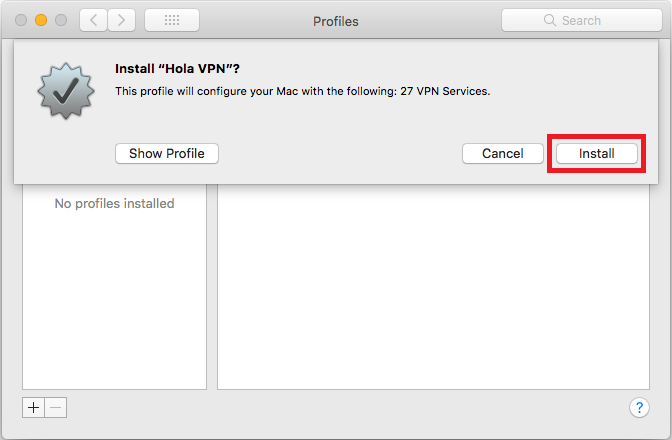The height and width of the screenshot is (440, 672).
Task: Click the '27 VPN Services' description text
Action: [445, 91]
